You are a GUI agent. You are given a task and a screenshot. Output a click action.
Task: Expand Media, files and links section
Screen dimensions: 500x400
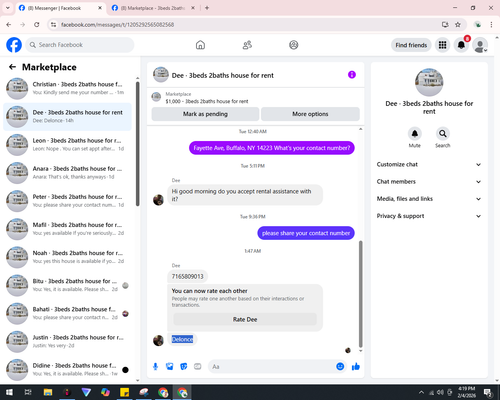[x=429, y=199]
